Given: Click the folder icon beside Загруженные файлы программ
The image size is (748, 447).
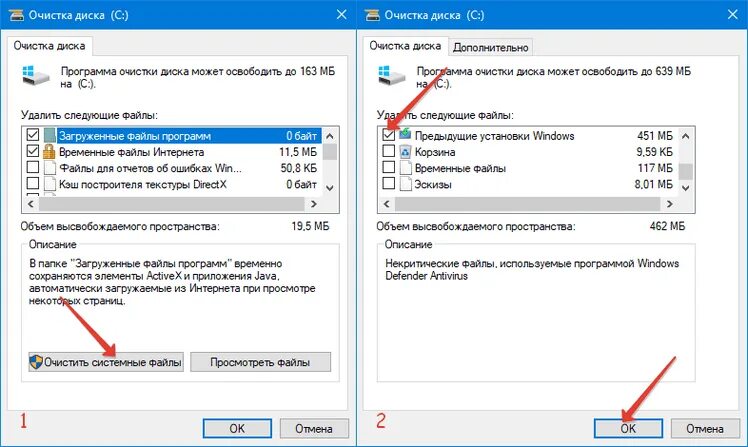Looking at the screenshot, I should 50,135.
